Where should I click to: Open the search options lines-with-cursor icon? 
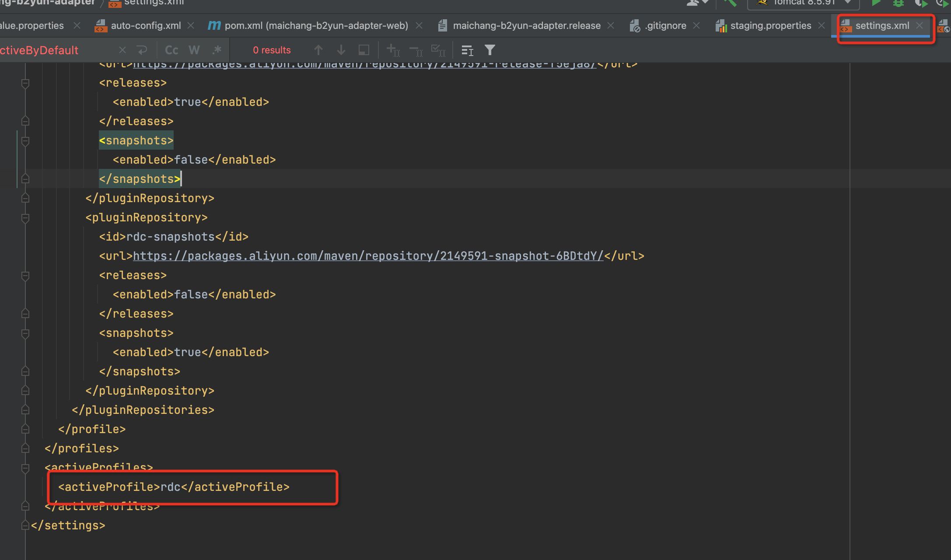click(x=468, y=50)
